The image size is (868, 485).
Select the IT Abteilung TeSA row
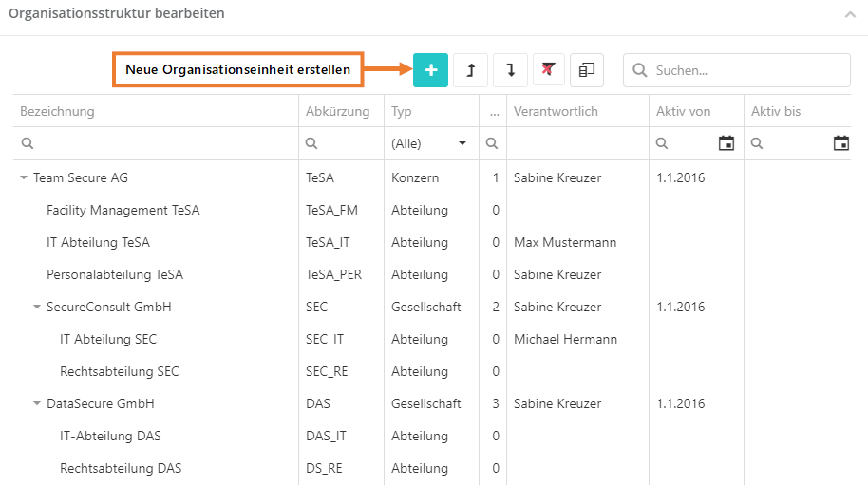pyautogui.click(x=98, y=242)
